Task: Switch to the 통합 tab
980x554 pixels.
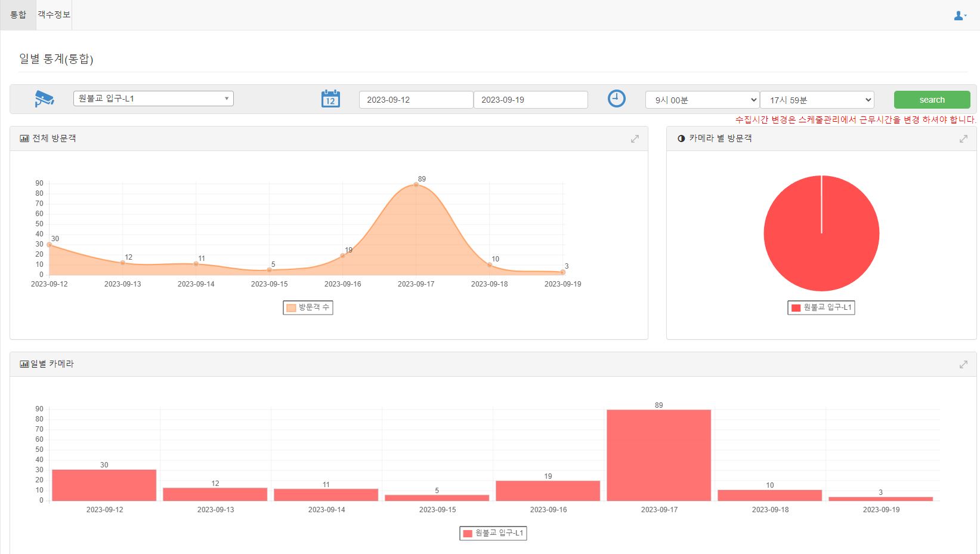Action: point(18,14)
